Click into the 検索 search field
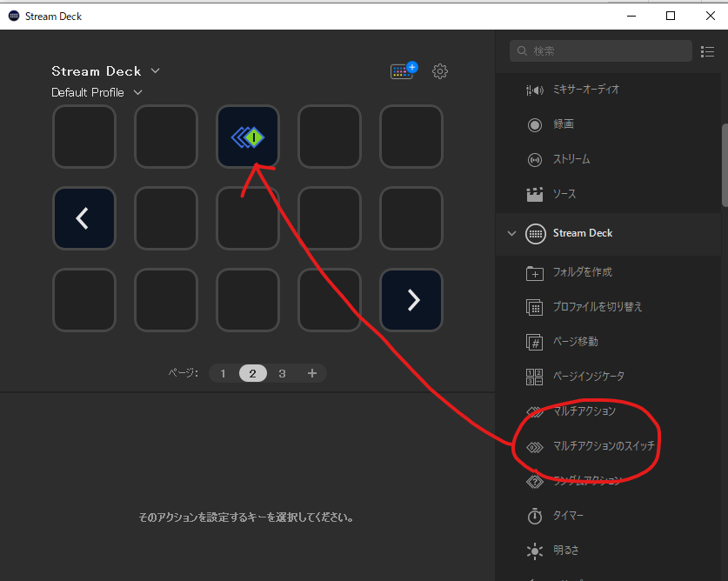The height and width of the screenshot is (581, 728). (x=601, y=50)
